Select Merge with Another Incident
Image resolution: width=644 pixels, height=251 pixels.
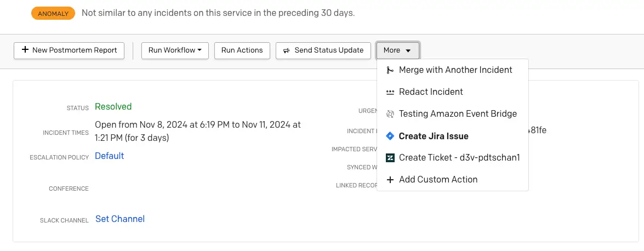coord(455,70)
